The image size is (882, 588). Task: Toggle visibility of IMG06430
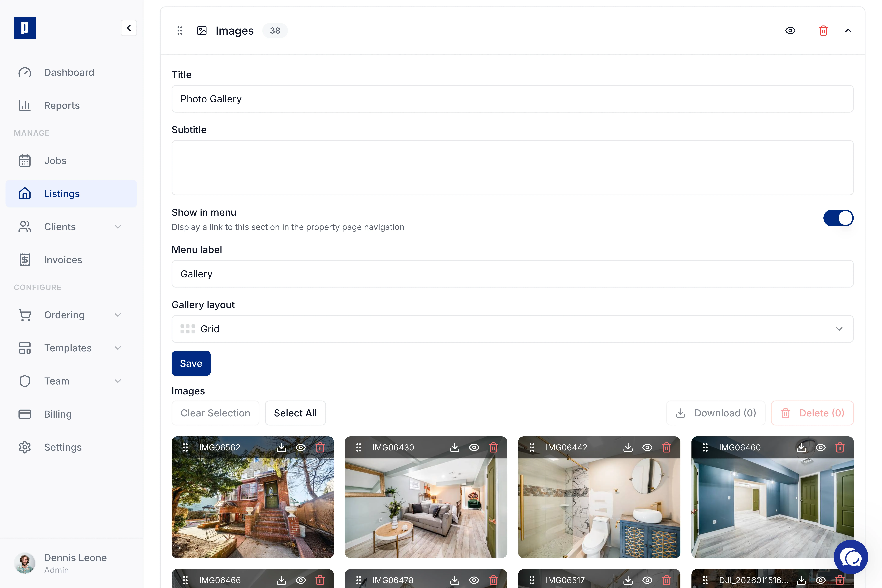474,447
